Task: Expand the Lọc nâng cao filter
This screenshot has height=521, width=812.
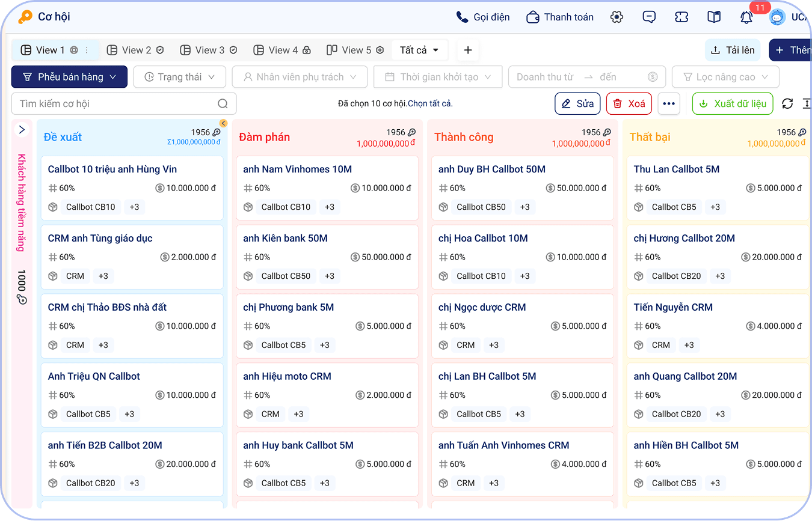Action: (x=725, y=77)
